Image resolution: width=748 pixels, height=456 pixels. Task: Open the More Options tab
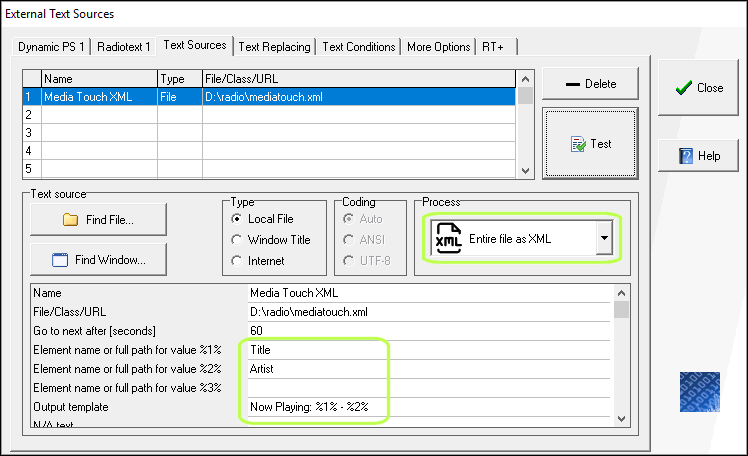click(x=438, y=47)
